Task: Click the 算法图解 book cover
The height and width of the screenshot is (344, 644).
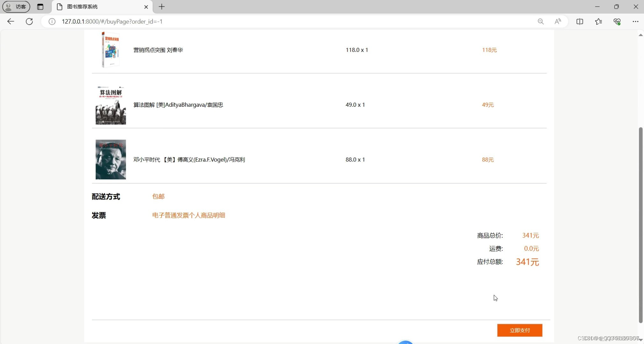Action: [110, 104]
